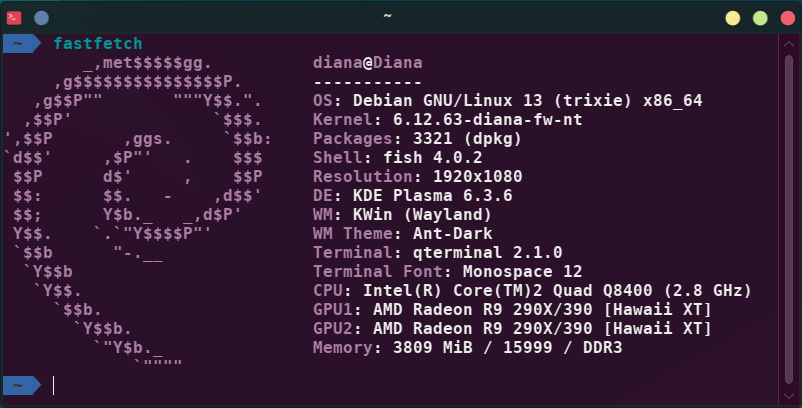Click the Terminal Font Monospace 12 line
Viewport: 802px width, 408px height.
click(x=448, y=271)
